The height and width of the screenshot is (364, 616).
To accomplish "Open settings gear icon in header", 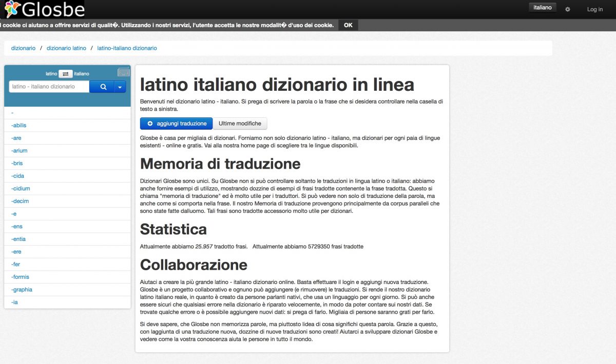I will point(568,9).
